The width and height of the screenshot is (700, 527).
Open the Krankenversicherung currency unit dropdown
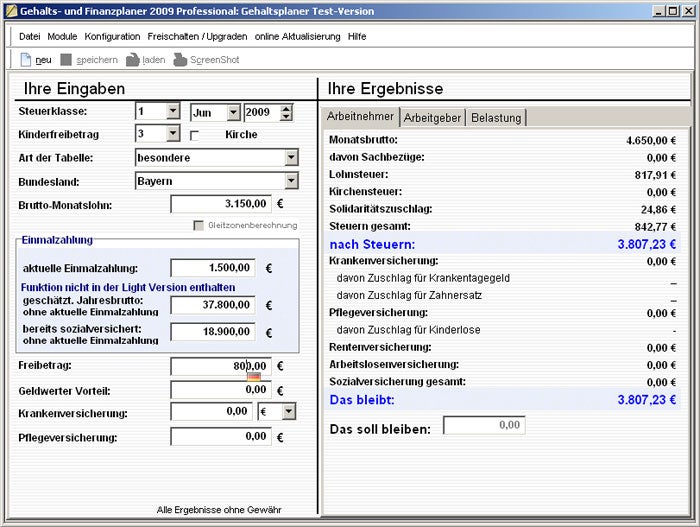pyautogui.click(x=289, y=411)
